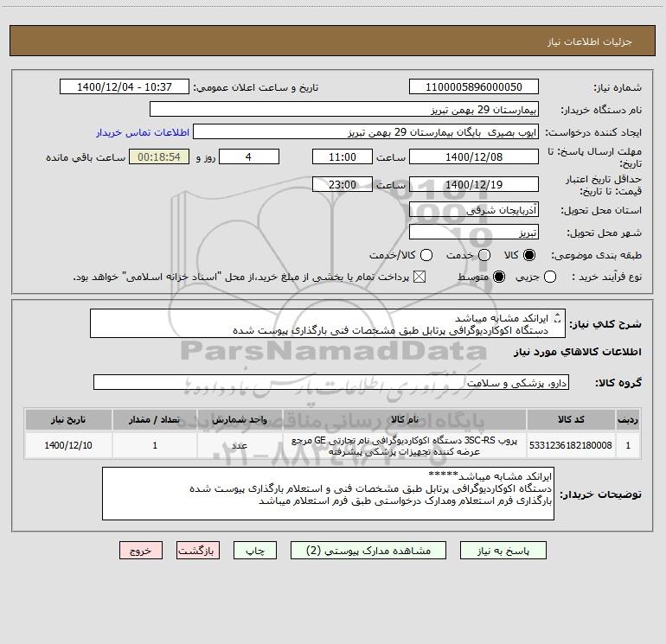
Task: Click the ایجاد کننده درخواست label
Action: [x=593, y=132]
